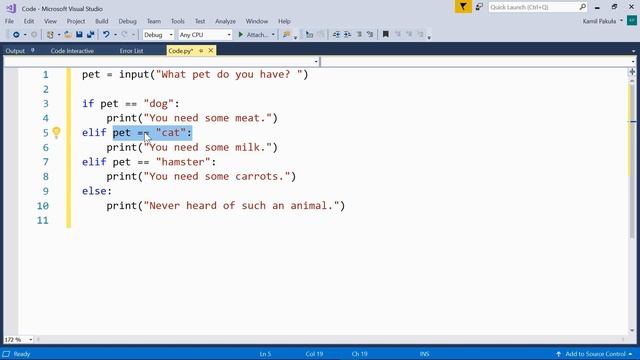
Task: Open the left editor navigation bar dropdown
Action: [316, 62]
